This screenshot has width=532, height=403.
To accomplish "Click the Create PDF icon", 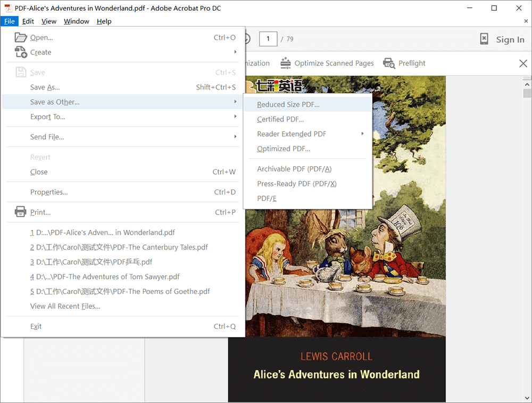I will point(21,52).
